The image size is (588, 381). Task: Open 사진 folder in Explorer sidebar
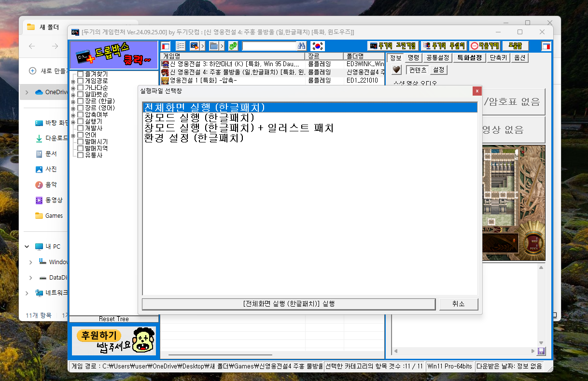pyautogui.click(x=46, y=169)
